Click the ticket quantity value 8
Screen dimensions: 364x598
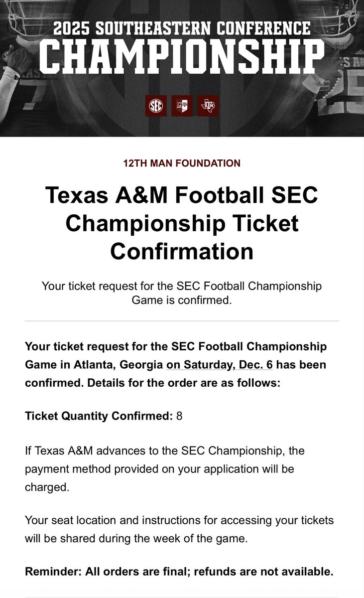179,416
